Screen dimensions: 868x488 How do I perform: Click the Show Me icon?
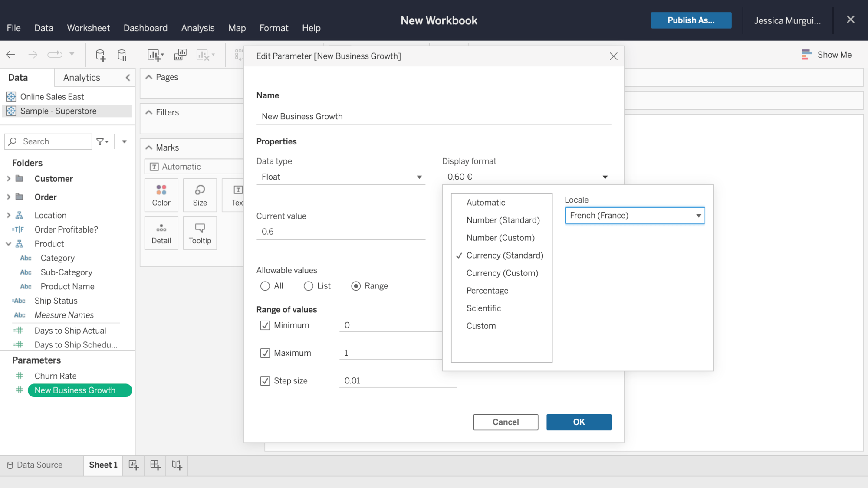806,55
